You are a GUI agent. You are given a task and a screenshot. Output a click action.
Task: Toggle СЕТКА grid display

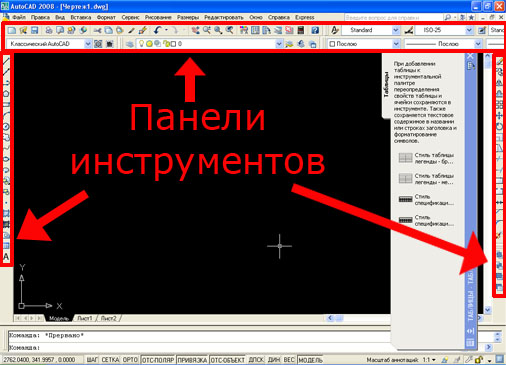[110, 360]
